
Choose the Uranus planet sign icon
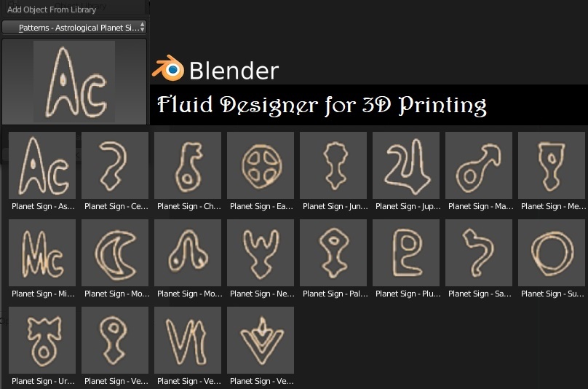click(x=42, y=340)
